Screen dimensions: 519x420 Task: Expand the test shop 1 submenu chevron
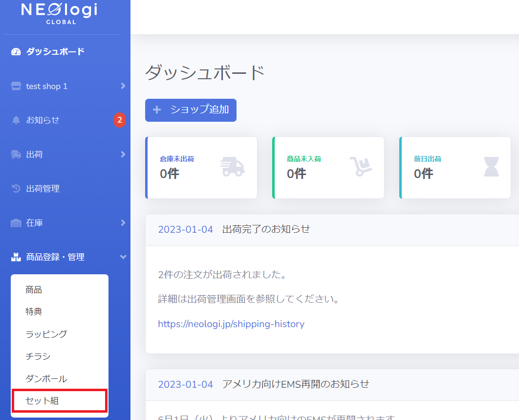tap(123, 86)
